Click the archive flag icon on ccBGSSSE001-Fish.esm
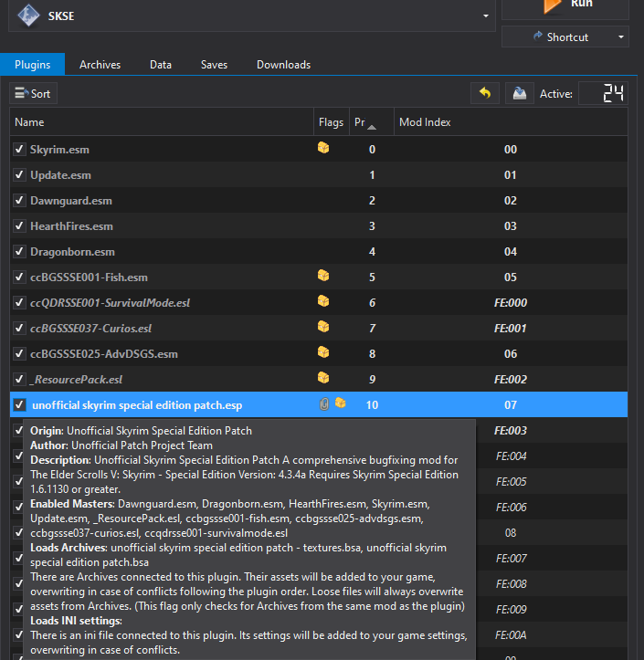Image resolution: width=644 pixels, height=660 pixels. click(x=323, y=276)
